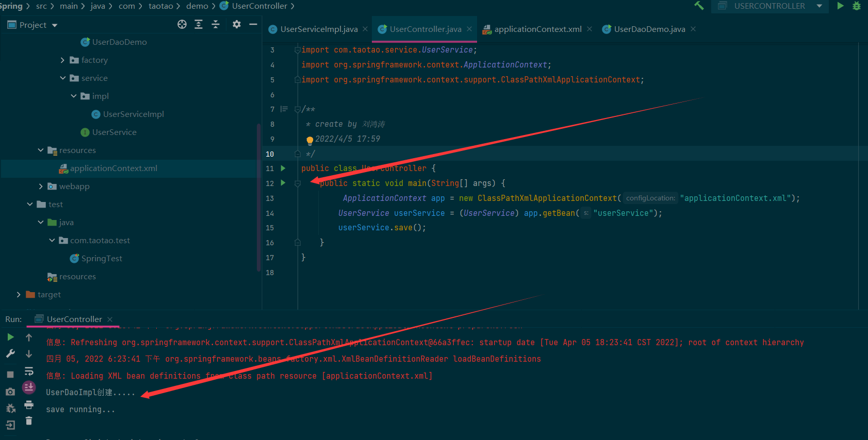Click the exit icon in Run panel
868x440 pixels.
click(10, 425)
